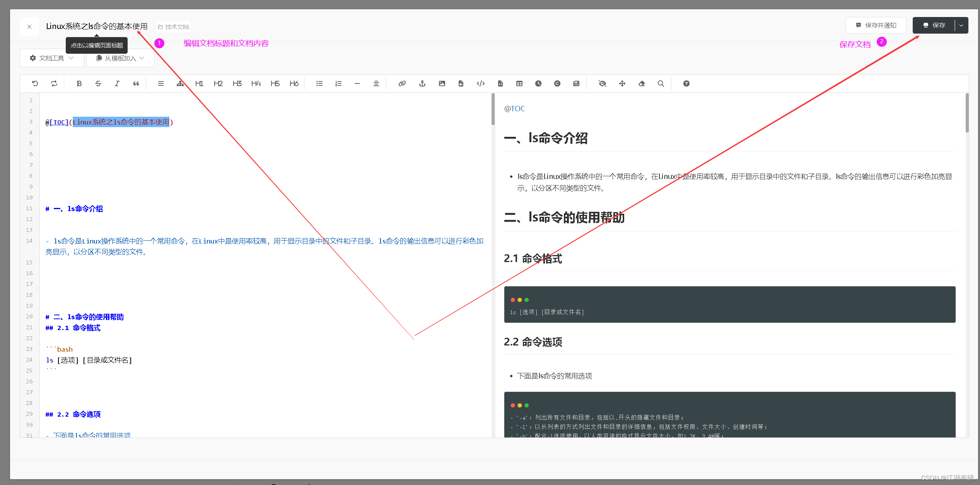980x485 pixels.
Task: Click the sitemap mind map icon
Action: [180, 83]
